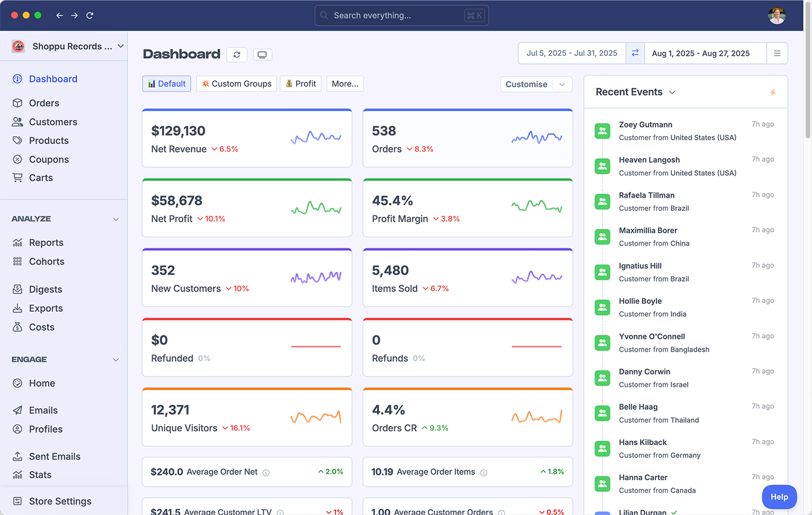
Task: Open the Net Revenue metric card
Action: click(x=246, y=138)
